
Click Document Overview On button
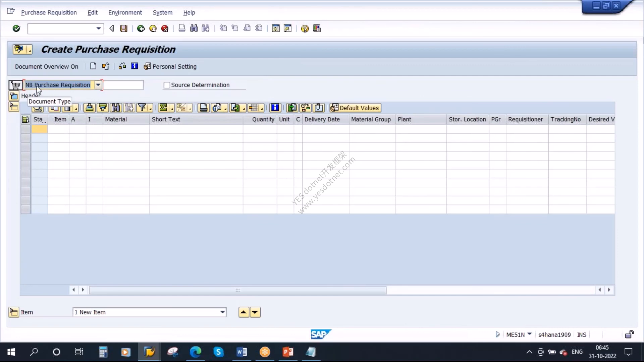47,66
